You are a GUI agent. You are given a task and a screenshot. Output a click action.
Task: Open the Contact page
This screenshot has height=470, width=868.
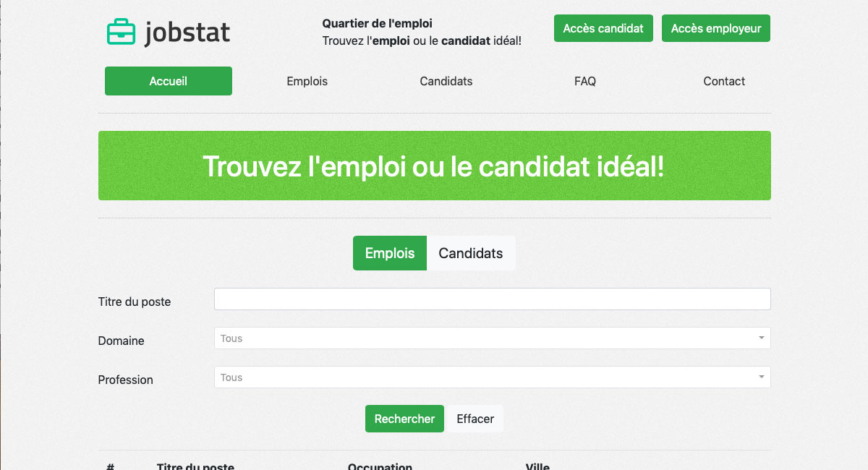coord(724,81)
